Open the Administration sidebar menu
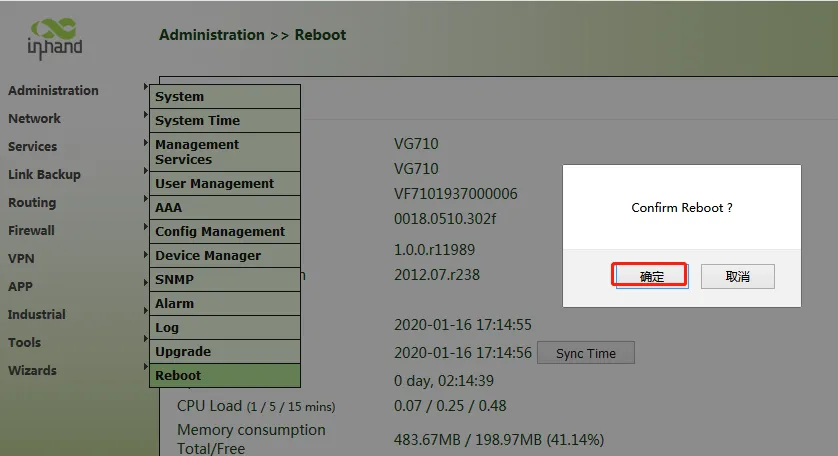The image size is (838, 456). pos(53,90)
